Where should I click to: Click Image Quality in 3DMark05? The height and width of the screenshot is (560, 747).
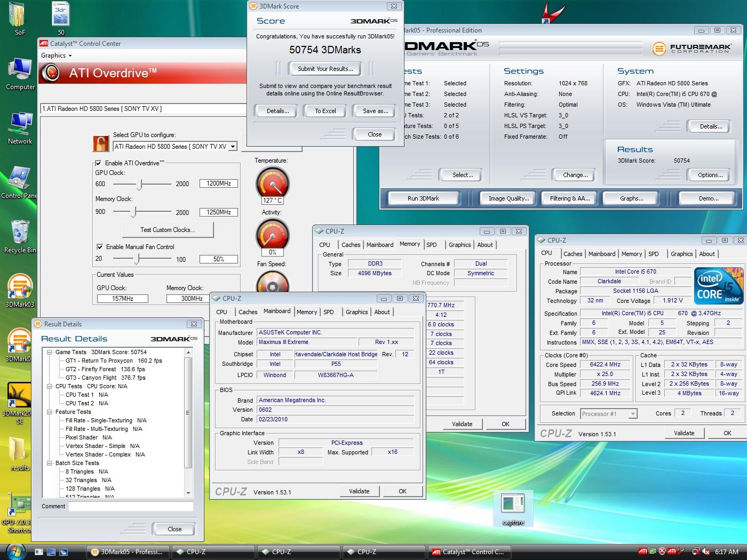[x=508, y=198]
